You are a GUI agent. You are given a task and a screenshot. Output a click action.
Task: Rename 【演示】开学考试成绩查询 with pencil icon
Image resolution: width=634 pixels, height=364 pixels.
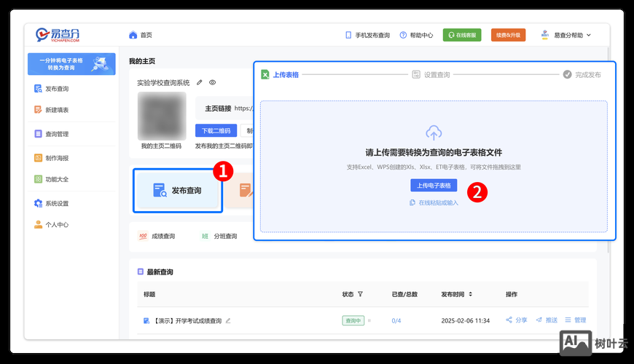(x=228, y=321)
